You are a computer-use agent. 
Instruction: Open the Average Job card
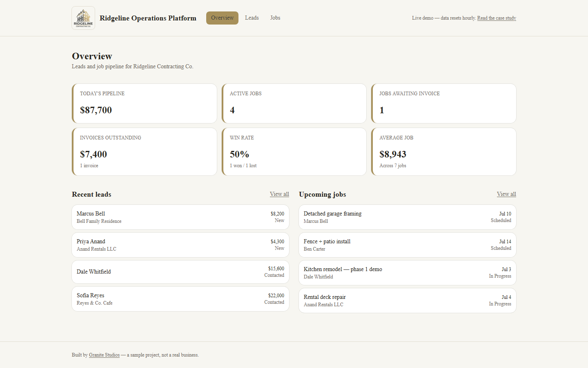[x=444, y=152]
